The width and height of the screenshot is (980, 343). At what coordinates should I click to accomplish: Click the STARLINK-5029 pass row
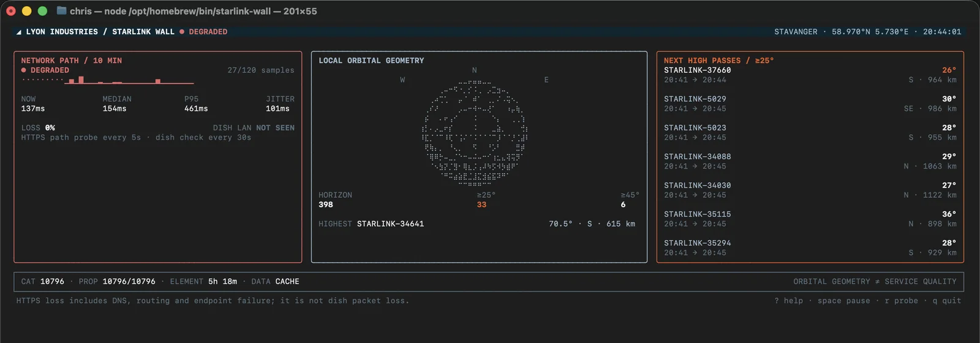coord(810,104)
